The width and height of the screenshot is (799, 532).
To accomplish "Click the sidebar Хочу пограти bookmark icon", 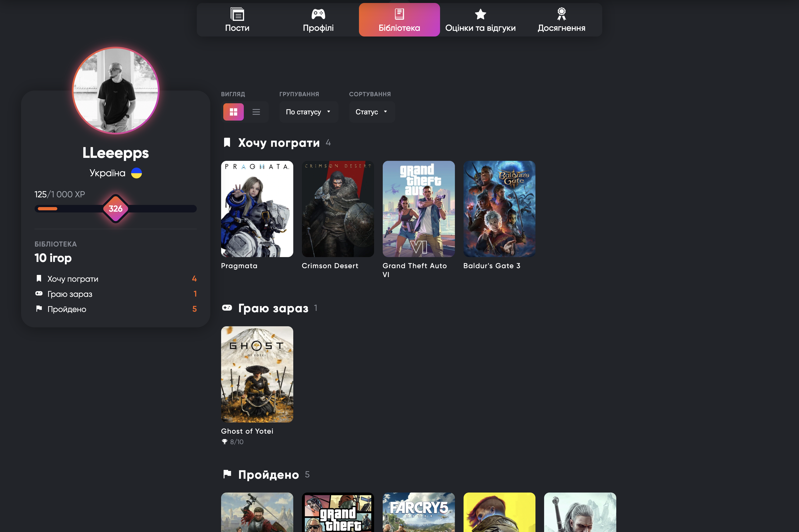I will click(x=39, y=278).
